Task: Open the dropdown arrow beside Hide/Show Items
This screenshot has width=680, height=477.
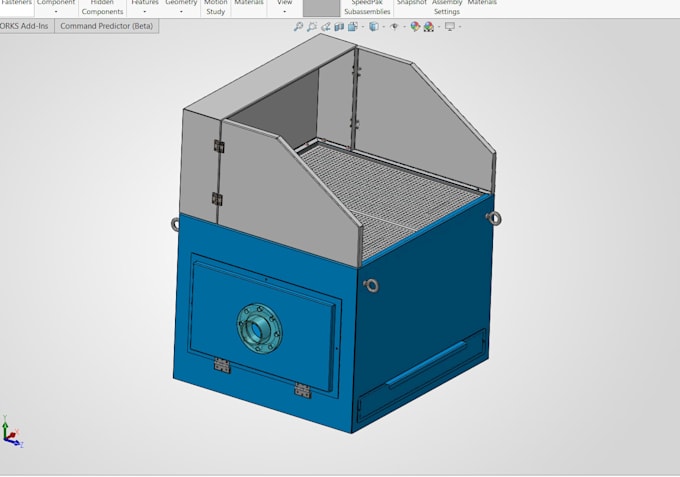Action: coord(404,27)
